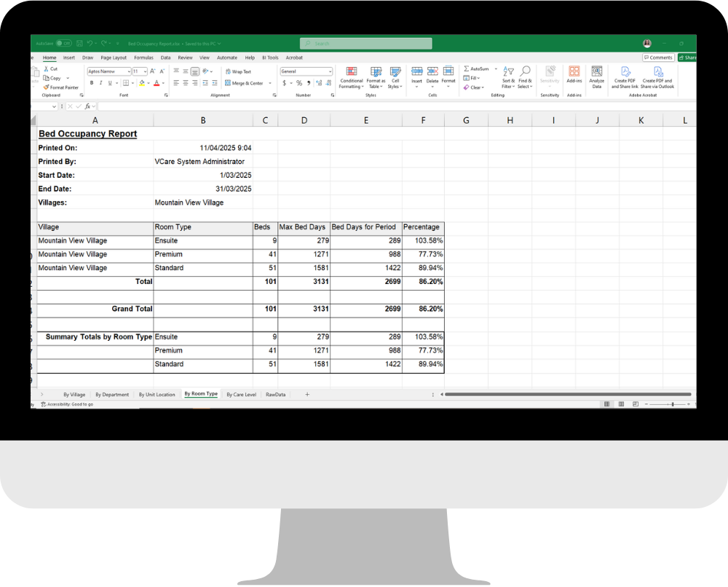
Task: Open the Find & Select dropdown
Action: point(525,77)
